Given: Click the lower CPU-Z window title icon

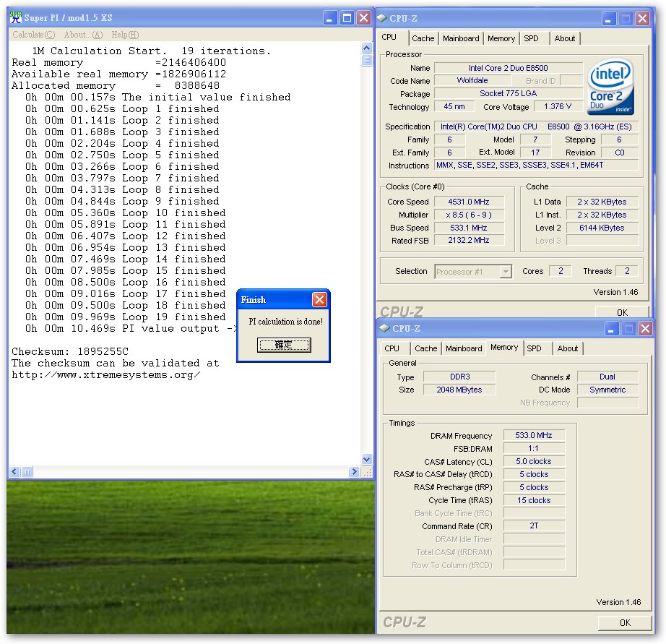Looking at the screenshot, I should click(384, 328).
